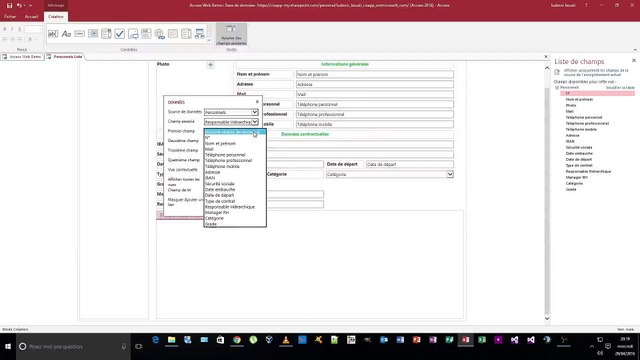Select 'Grade' in Liste de champs
The width and height of the screenshot is (640, 360).
(571, 189)
